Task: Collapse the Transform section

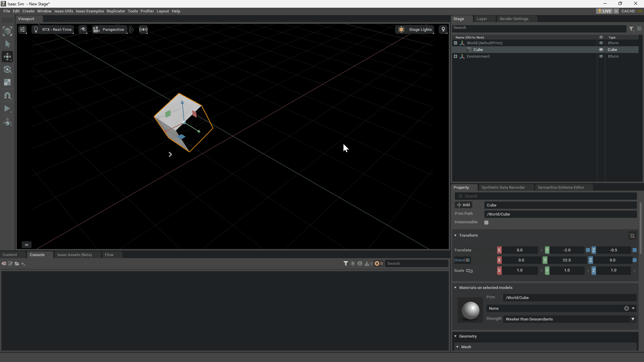Action: [455, 236]
